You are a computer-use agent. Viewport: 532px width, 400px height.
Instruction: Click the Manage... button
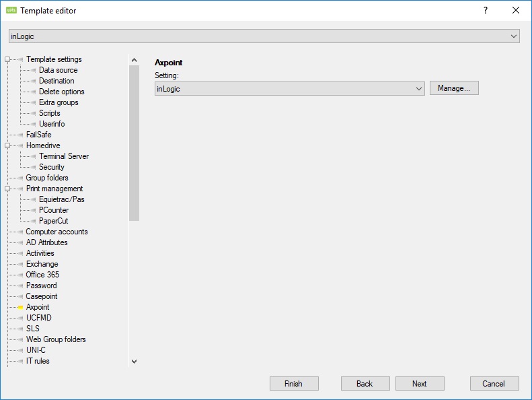point(454,88)
